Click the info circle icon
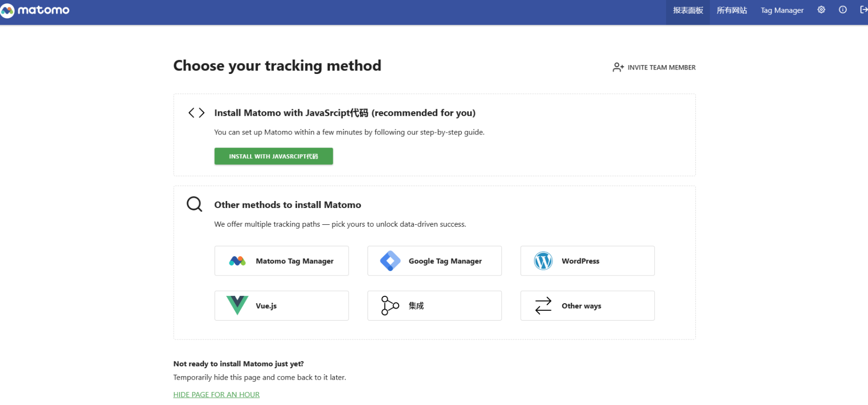This screenshot has height=405, width=868. (x=843, y=10)
